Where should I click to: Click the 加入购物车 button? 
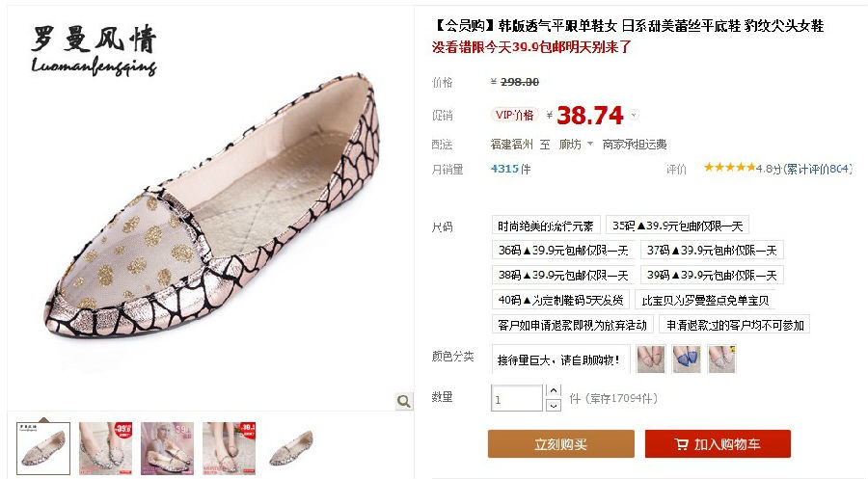click(718, 444)
